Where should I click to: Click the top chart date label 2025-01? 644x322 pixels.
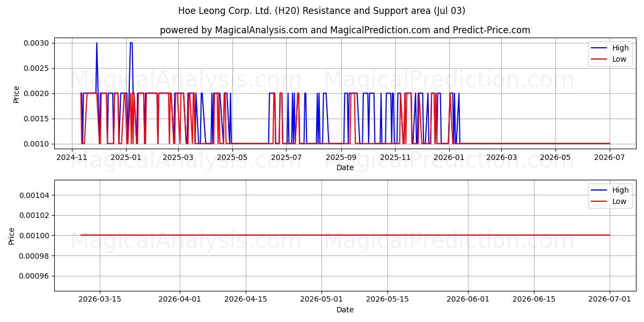pos(126,157)
